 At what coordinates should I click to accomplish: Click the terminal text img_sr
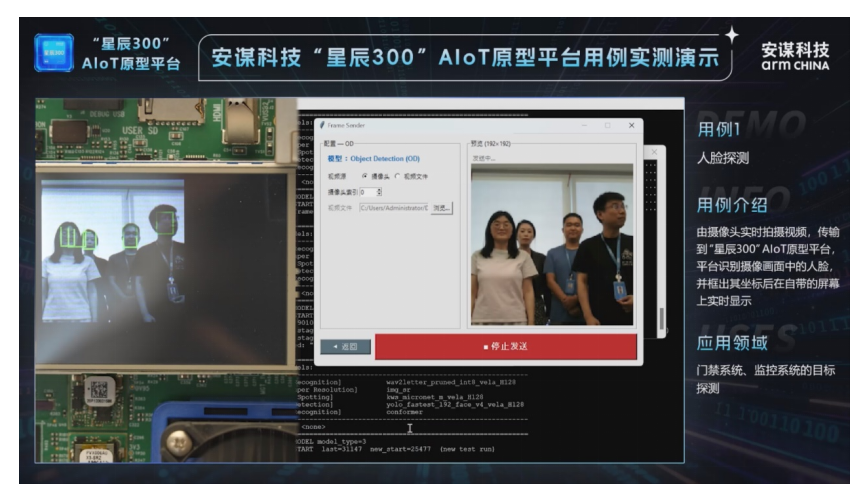pyautogui.click(x=398, y=390)
